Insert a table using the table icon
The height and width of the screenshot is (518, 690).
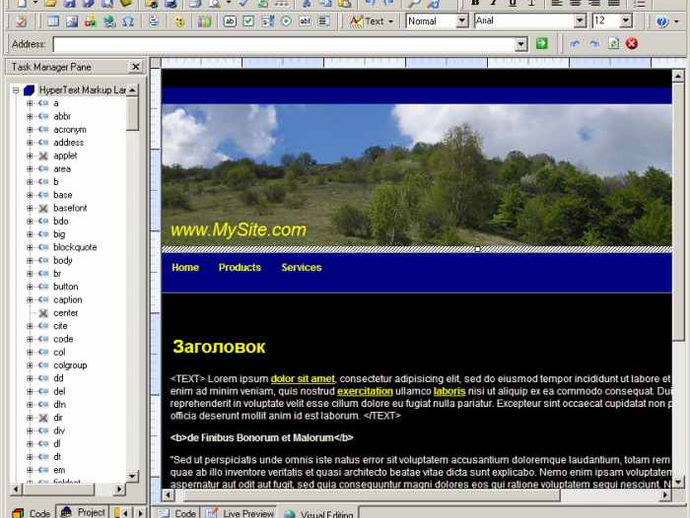point(53,21)
